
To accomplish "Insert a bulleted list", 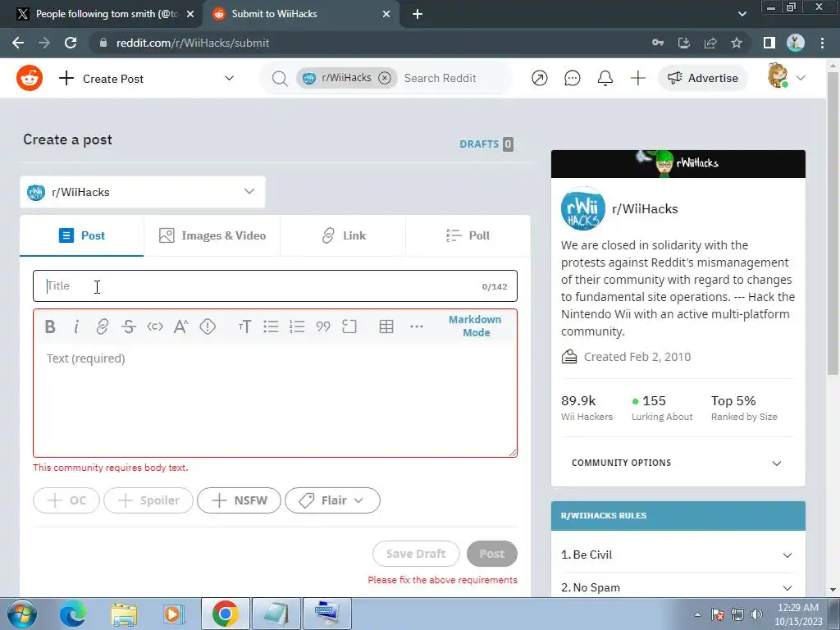I will pos(271,326).
